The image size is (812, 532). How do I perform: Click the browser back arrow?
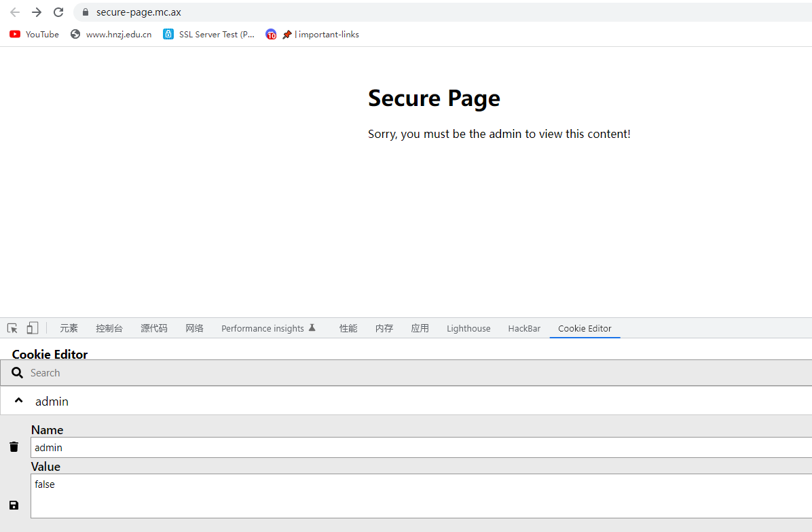[15, 12]
